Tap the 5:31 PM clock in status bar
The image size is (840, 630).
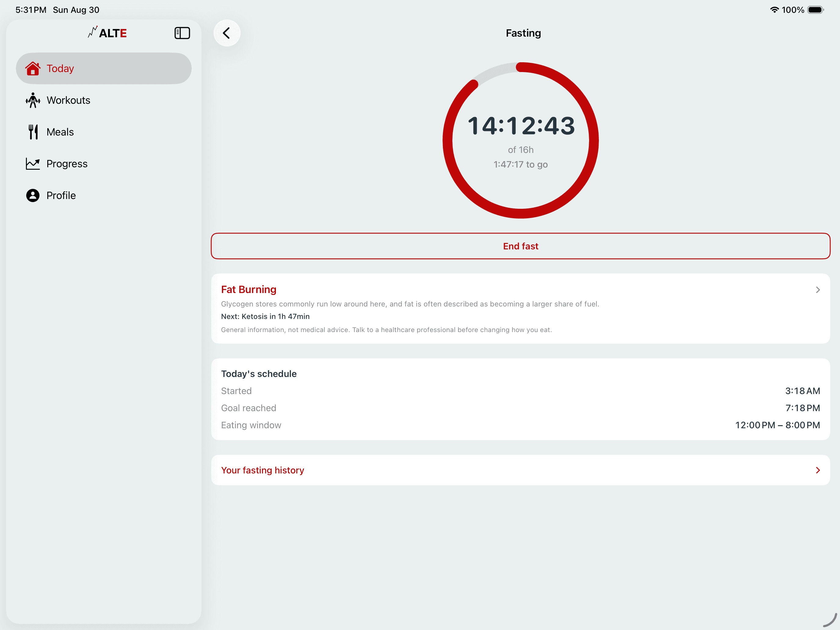pos(31,10)
